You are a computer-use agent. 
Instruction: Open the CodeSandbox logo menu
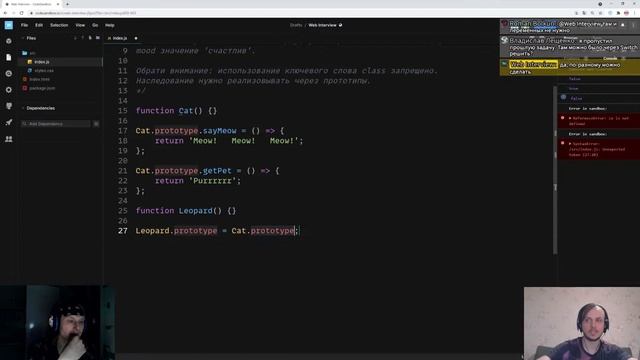[9, 25]
